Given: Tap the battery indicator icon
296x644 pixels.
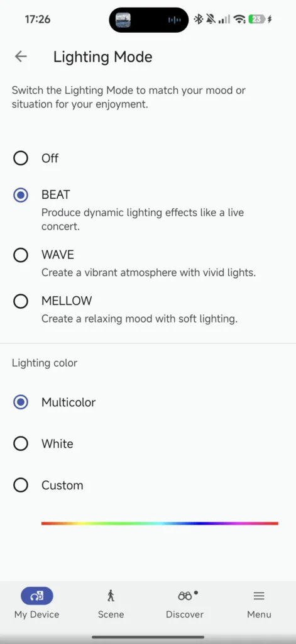Looking at the screenshot, I should pyautogui.click(x=256, y=19).
